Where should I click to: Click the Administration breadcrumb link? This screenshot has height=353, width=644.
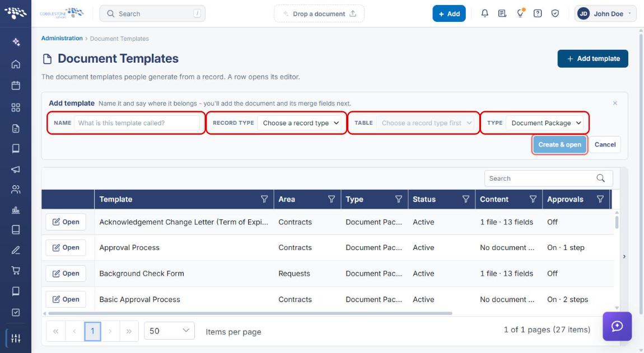[62, 38]
